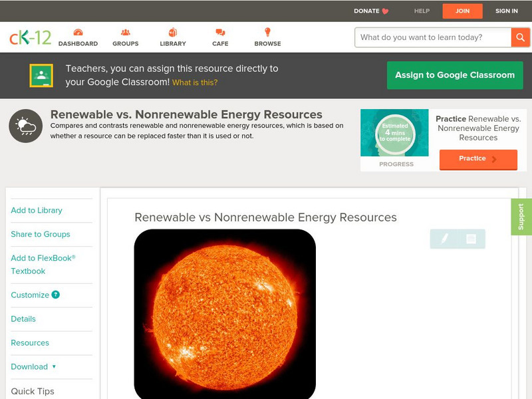Open the Dashboard gauge icon

[78, 33]
